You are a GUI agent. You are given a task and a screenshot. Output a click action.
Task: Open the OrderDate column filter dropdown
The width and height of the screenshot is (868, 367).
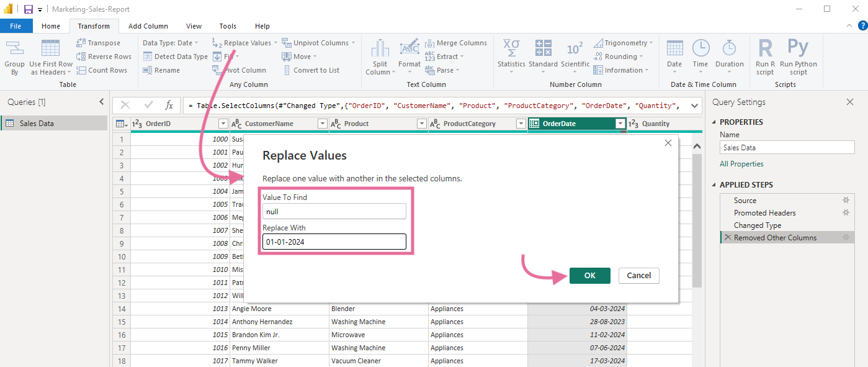coord(620,124)
